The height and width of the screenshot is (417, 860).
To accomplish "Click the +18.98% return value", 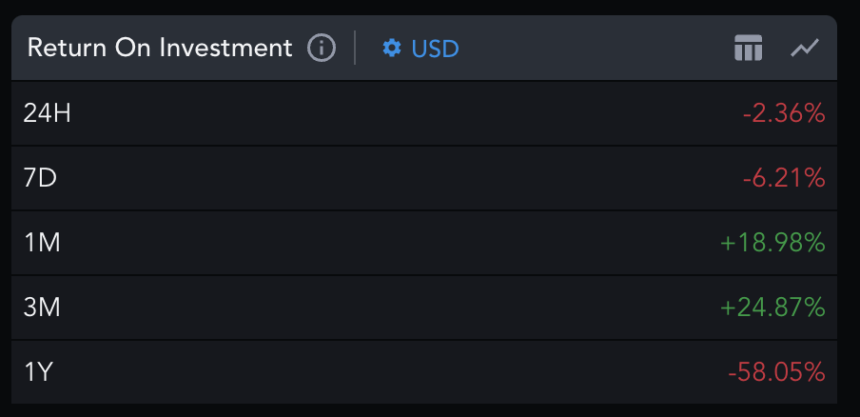I will tap(773, 242).
